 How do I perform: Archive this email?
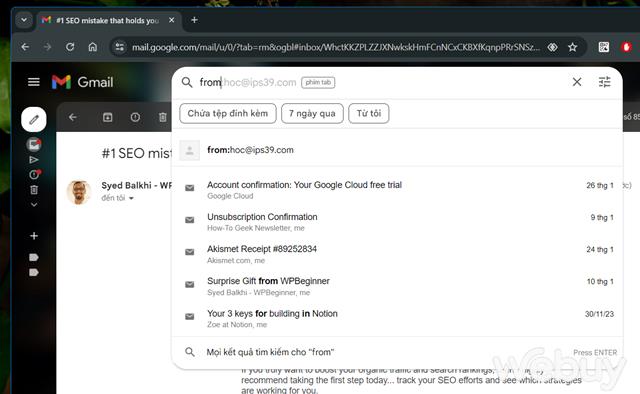pyautogui.click(x=107, y=118)
